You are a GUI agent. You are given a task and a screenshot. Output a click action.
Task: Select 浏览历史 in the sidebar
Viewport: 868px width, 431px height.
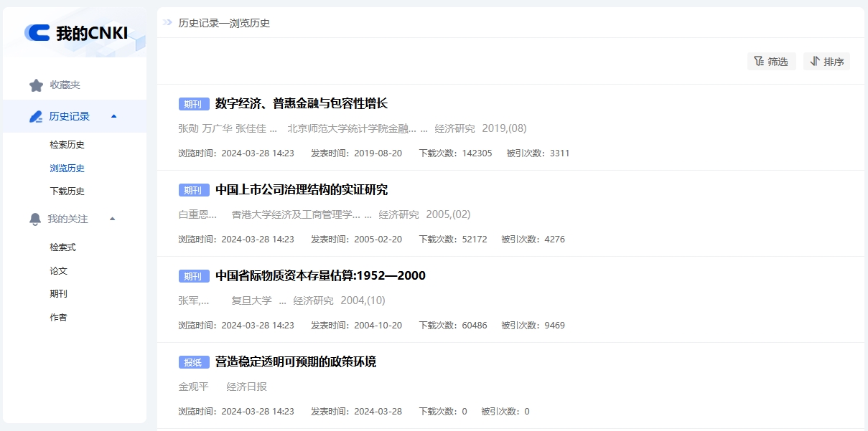(x=67, y=169)
